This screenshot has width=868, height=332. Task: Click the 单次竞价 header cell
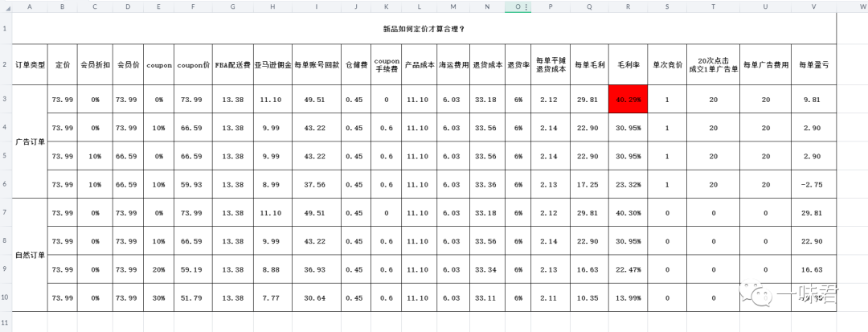(667, 64)
